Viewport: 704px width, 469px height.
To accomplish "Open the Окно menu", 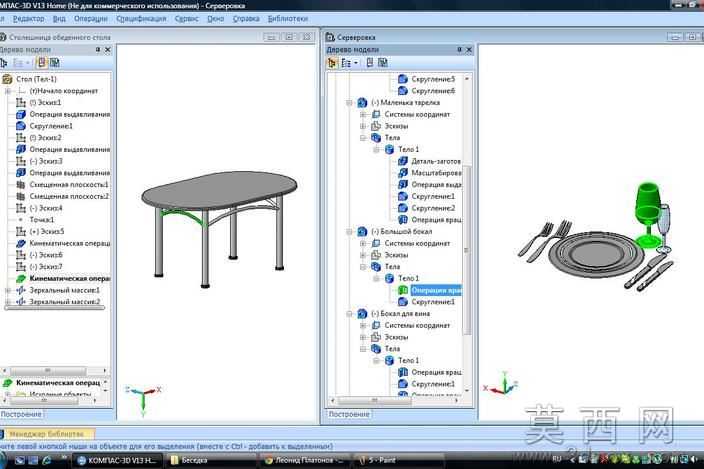I will pyautogui.click(x=216, y=19).
